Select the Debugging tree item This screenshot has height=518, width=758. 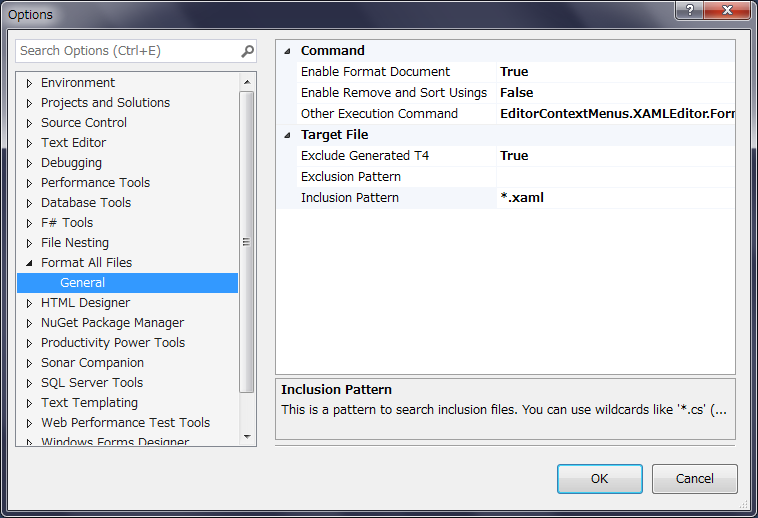[71, 163]
